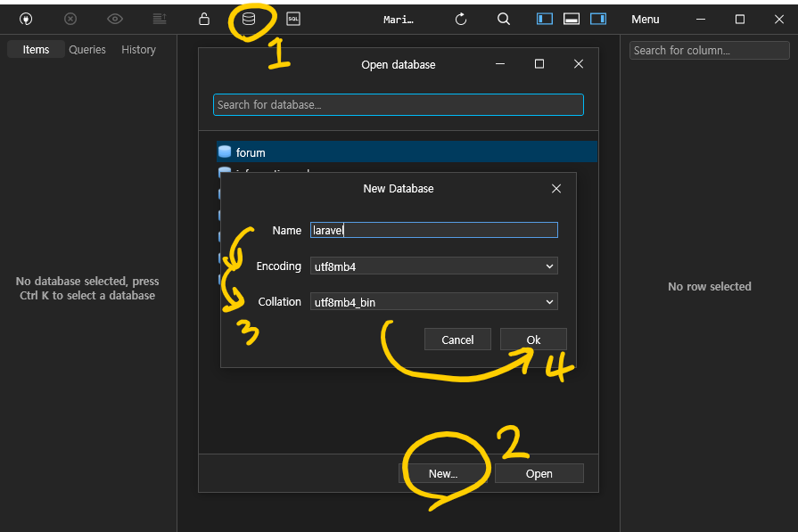Viewport: 798px width, 532px height.
Task: Minimize the main application window
Action: pos(701,20)
